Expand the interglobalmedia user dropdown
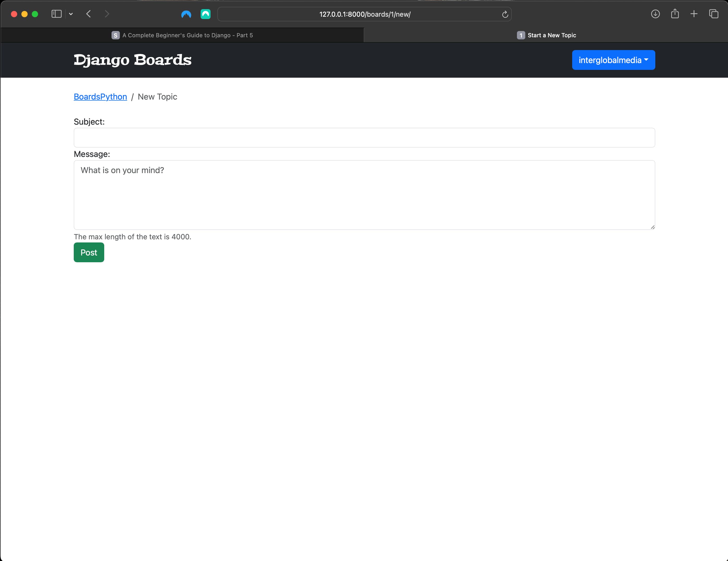 click(614, 60)
